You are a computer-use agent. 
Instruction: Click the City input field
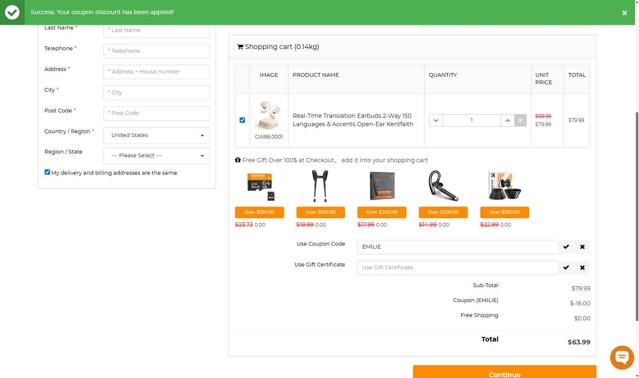[x=156, y=92]
